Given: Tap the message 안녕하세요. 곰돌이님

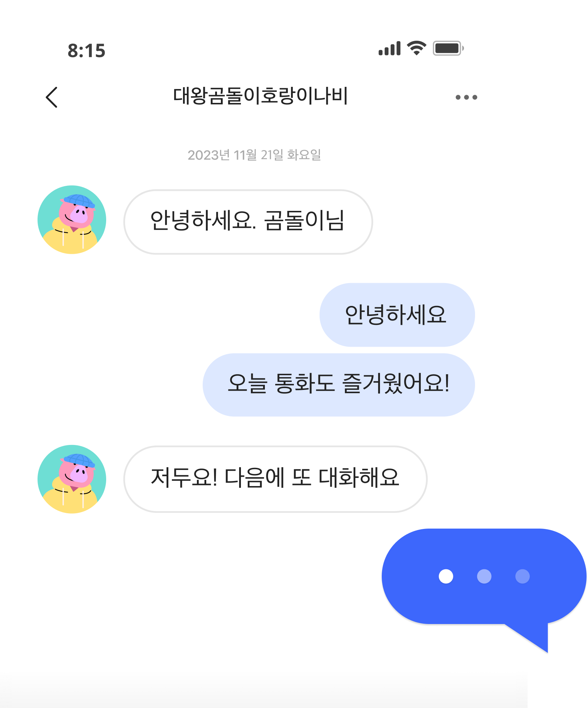Looking at the screenshot, I should (x=248, y=222).
